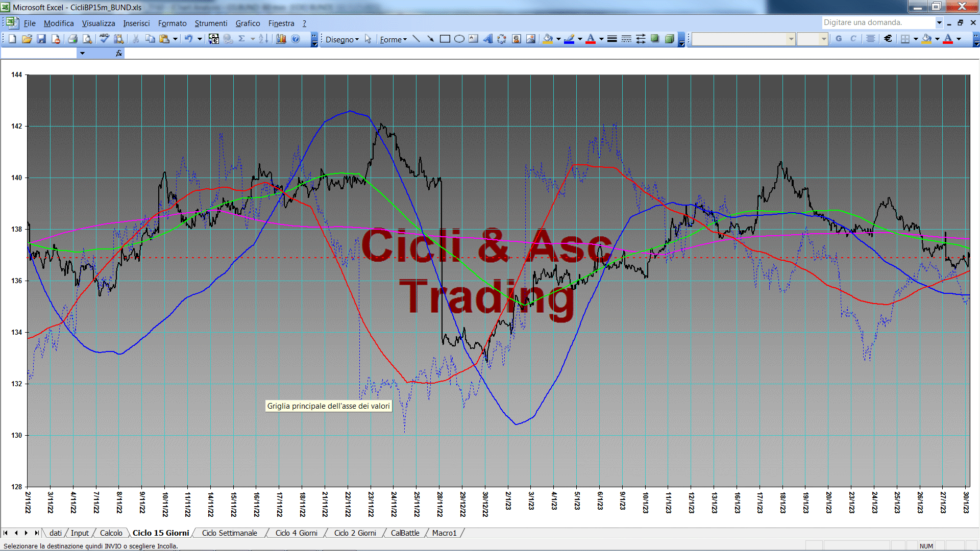Image resolution: width=980 pixels, height=551 pixels.
Task: Insert WordArt from the Drawing toolbar
Action: coord(487,39)
